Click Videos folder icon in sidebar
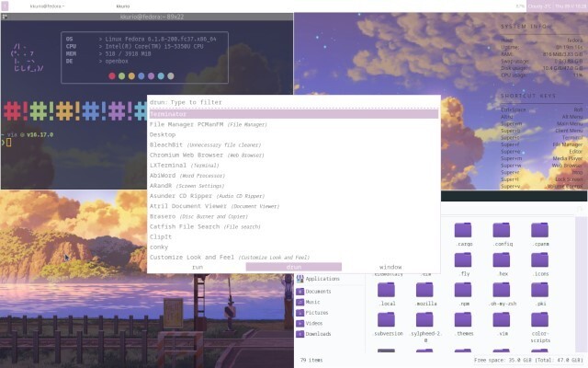 click(x=300, y=323)
